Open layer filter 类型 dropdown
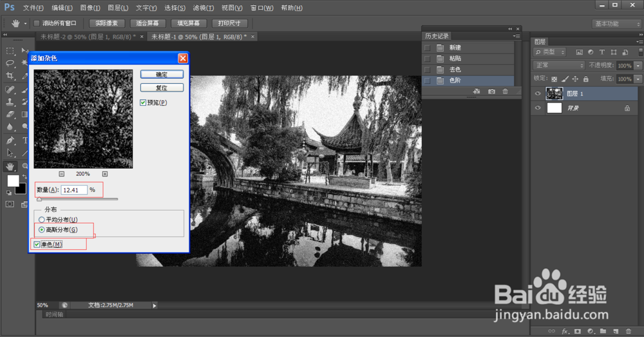 pyautogui.click(x=549, y=52)
